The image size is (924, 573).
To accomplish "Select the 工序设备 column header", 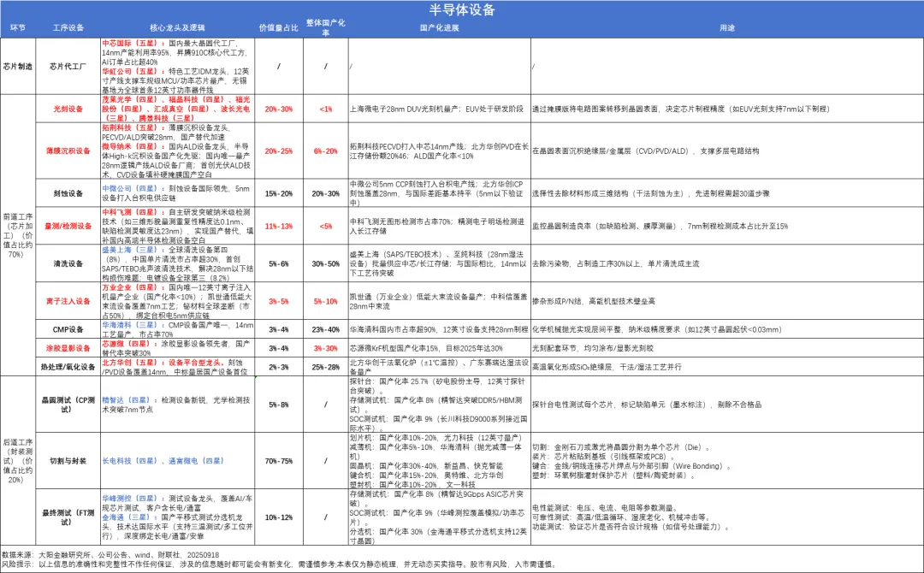I will 68,28.
